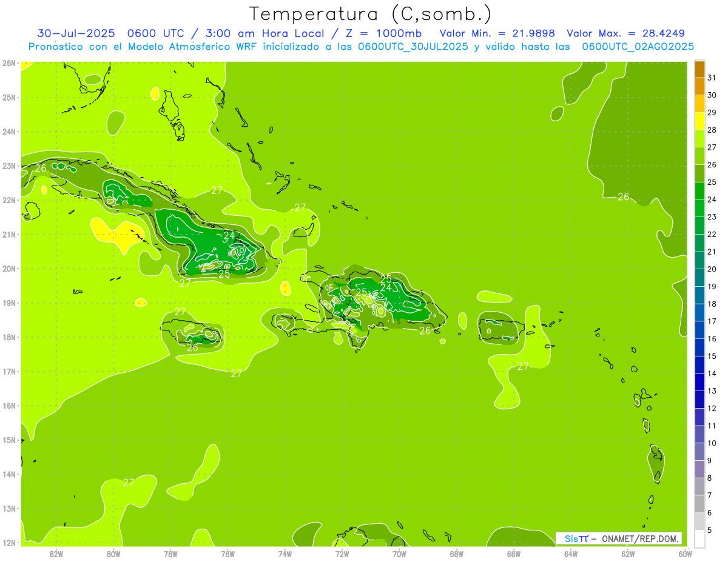
Task: Click the '19N' latitude axis label
Action: point(8,303)
